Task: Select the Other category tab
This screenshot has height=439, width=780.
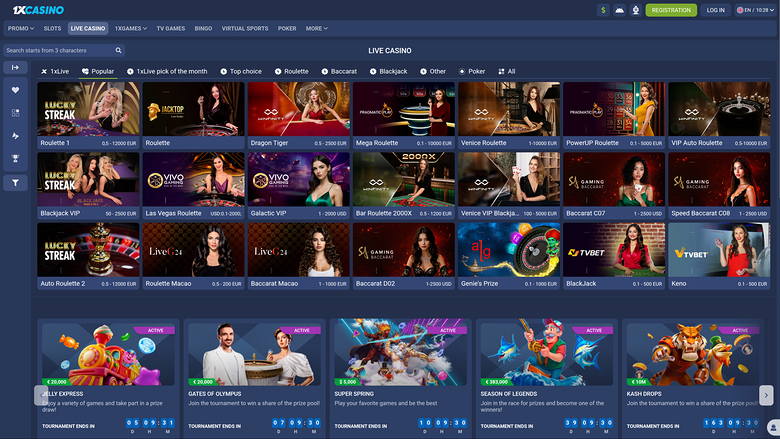Action: point(433,72)
